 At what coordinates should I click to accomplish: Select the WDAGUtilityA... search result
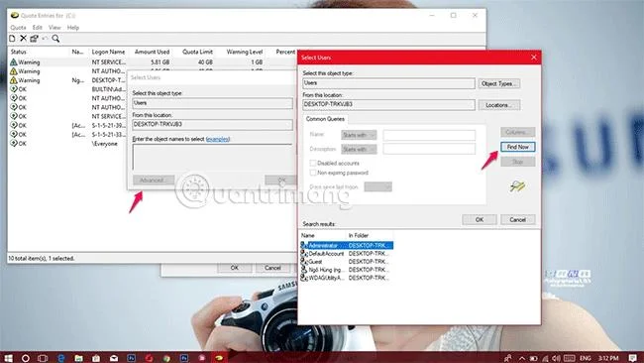point(347,278)
